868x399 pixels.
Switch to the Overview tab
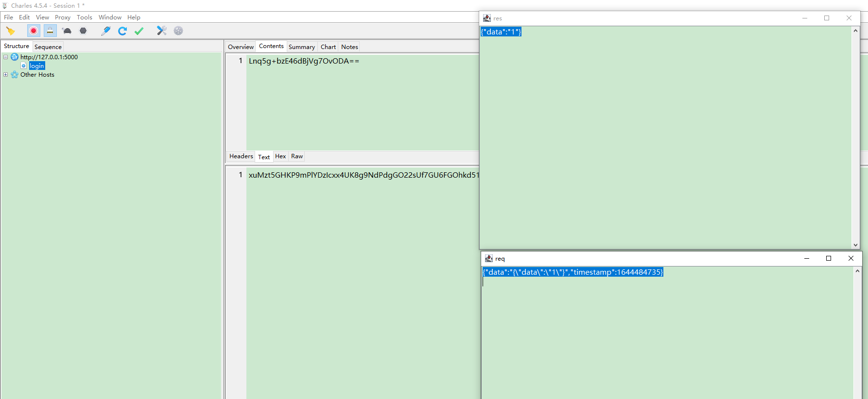[x=241, y=47]
